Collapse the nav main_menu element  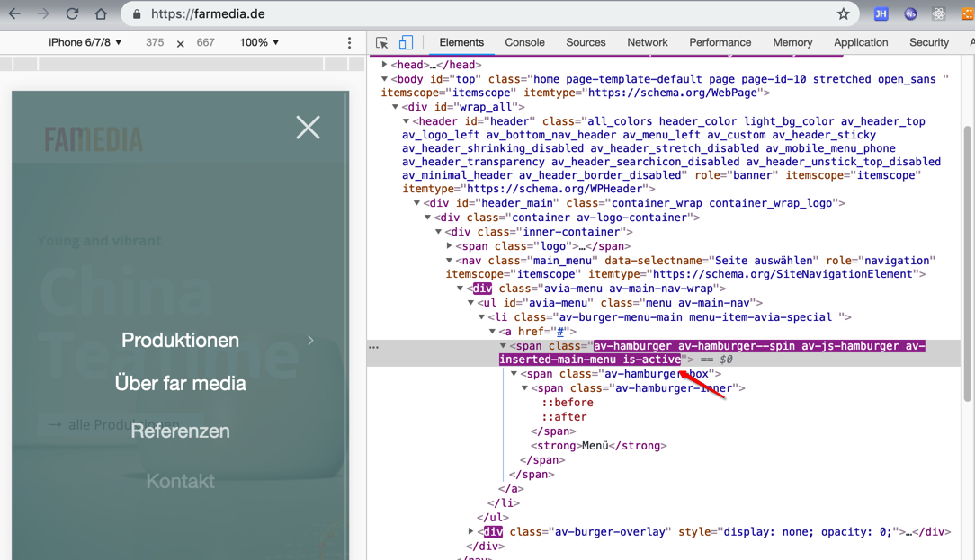click(449, 261)
